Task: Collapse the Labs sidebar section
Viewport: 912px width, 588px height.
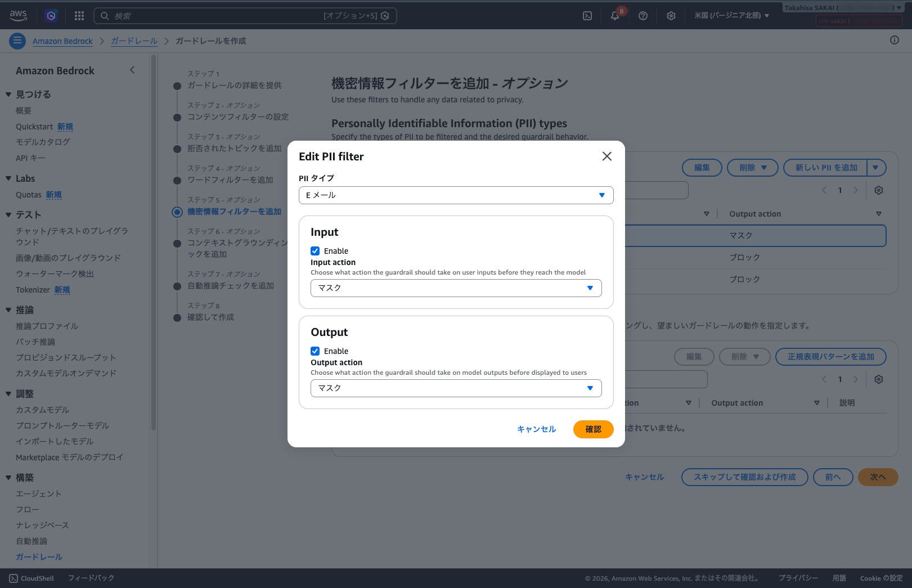Action: click(8, 178)
